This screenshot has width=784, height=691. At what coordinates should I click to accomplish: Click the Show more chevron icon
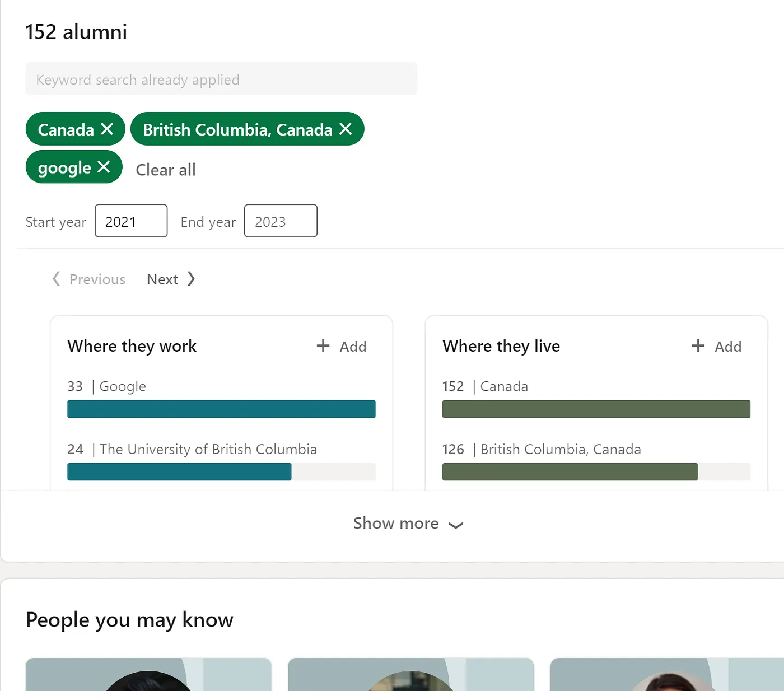tap(456, 525)
